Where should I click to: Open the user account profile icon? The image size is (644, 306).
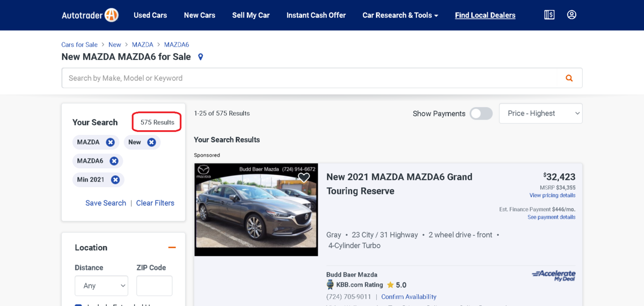click(x=572, y=15)
